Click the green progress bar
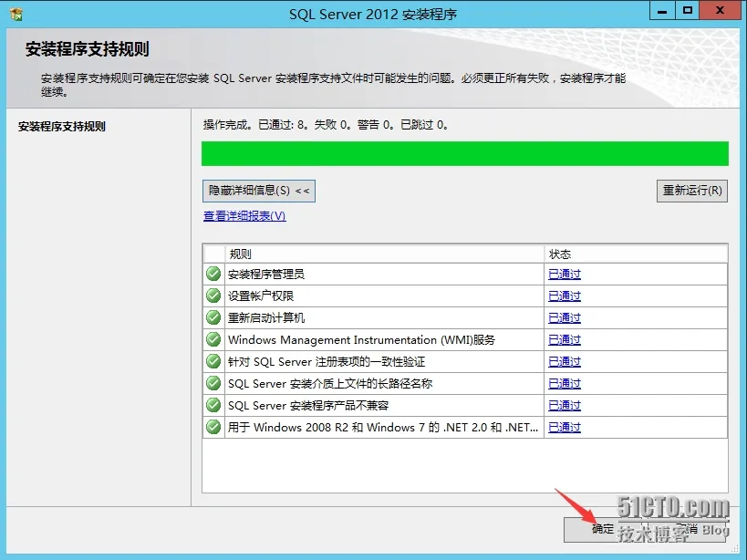The image size is (747, 560). 465,154
